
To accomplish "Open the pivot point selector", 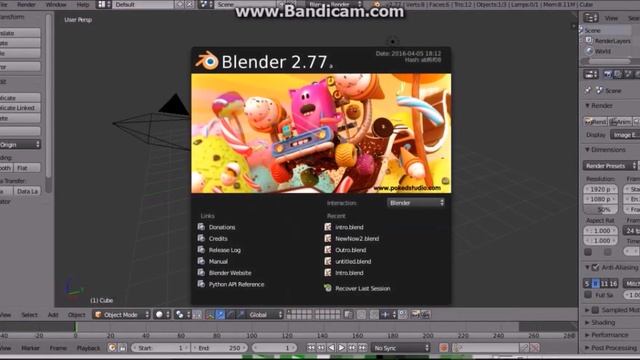I will tap(182, 314).
